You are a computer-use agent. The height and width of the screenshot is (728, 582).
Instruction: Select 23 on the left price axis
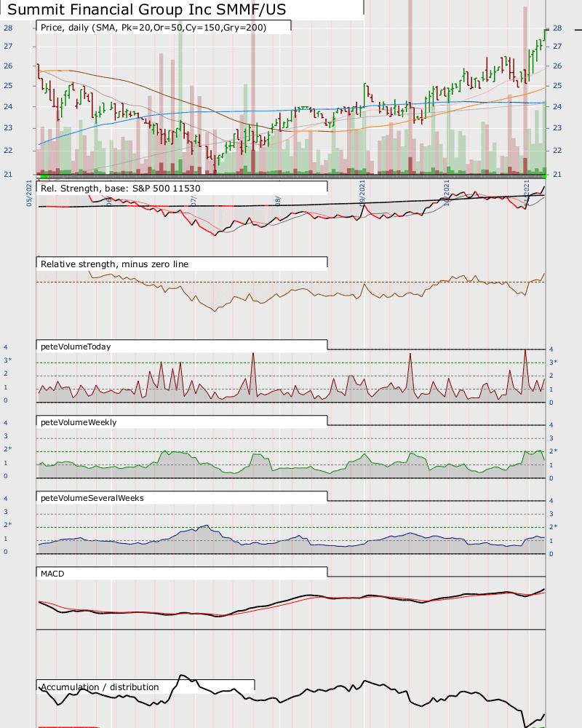8,128
